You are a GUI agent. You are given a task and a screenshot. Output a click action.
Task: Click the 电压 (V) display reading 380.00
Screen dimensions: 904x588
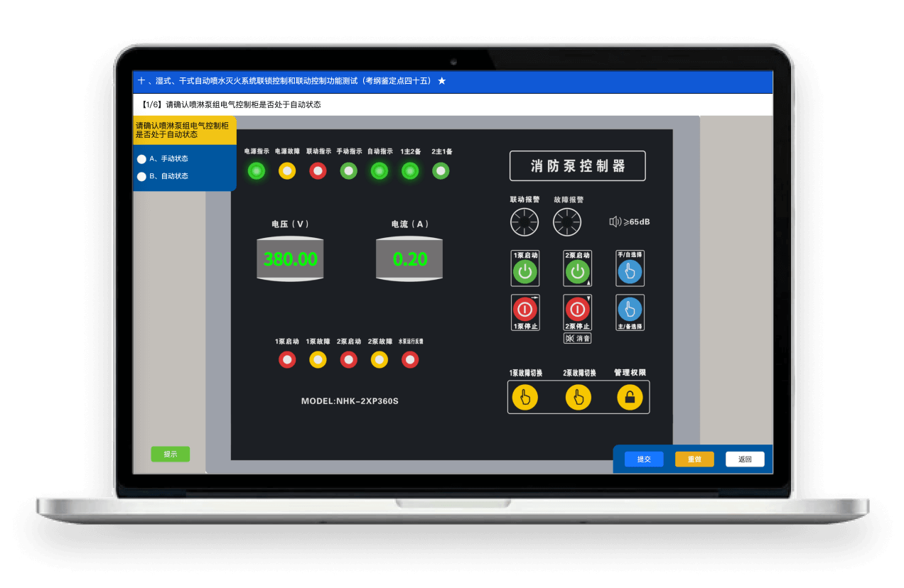point(290,259)
